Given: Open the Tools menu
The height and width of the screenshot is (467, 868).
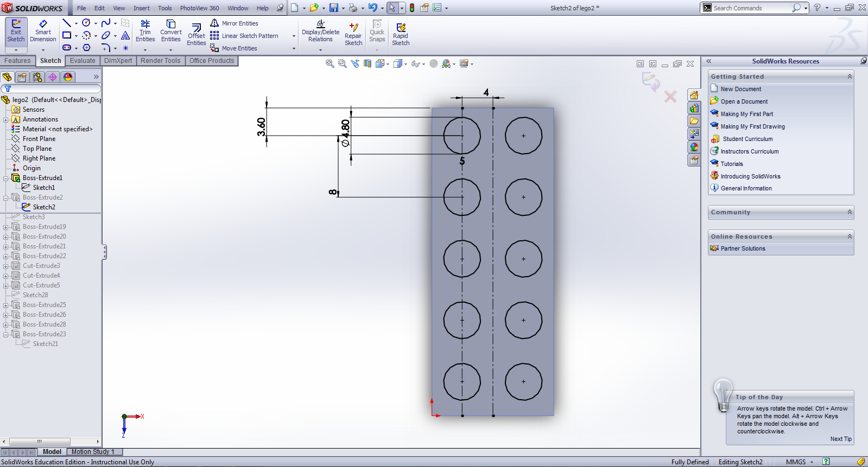Looking at the screenshot, I should pos(164,8).
